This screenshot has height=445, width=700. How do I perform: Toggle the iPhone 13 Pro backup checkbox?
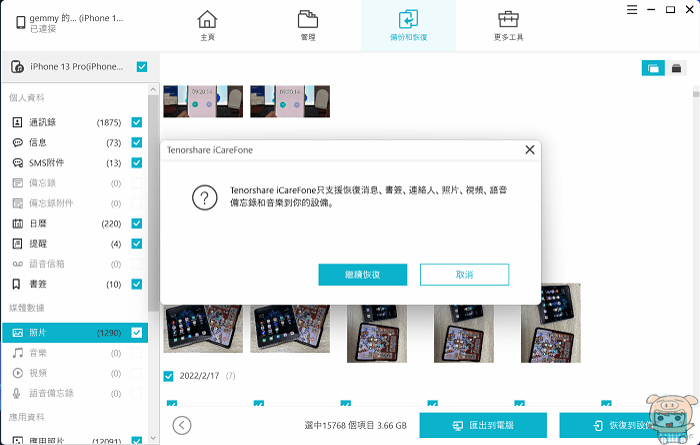[142, 67]
